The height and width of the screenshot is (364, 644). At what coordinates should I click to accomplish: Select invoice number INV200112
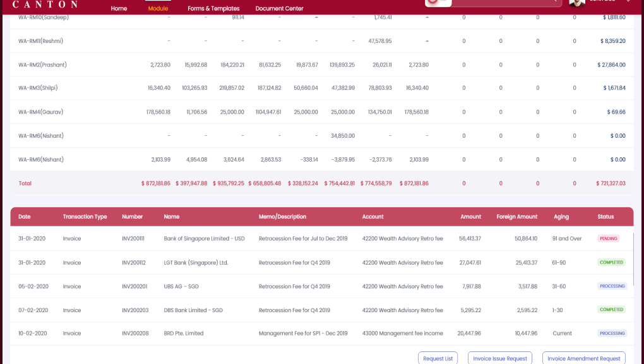coord(133,262)
